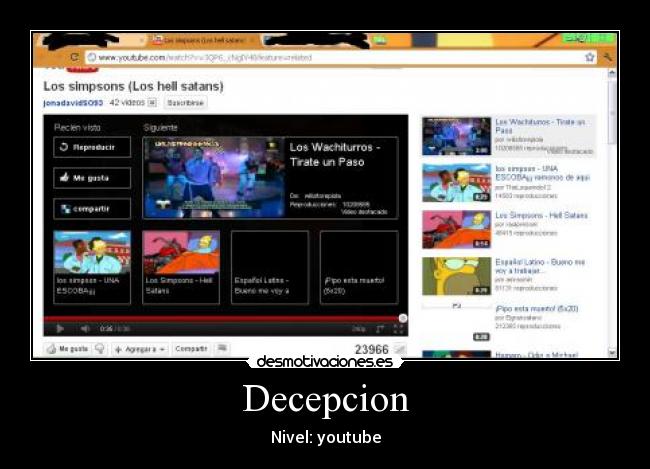
Task: Click the play button in the player controls
Action: coord(60,329)
